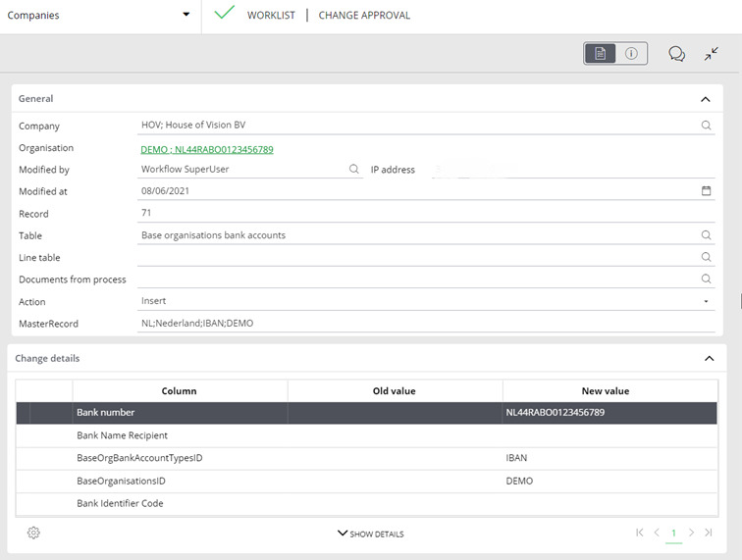The width and height of the screenshot is (742, 560).
Task: Open the Line table lookup search icon
Action: point(706,257)
